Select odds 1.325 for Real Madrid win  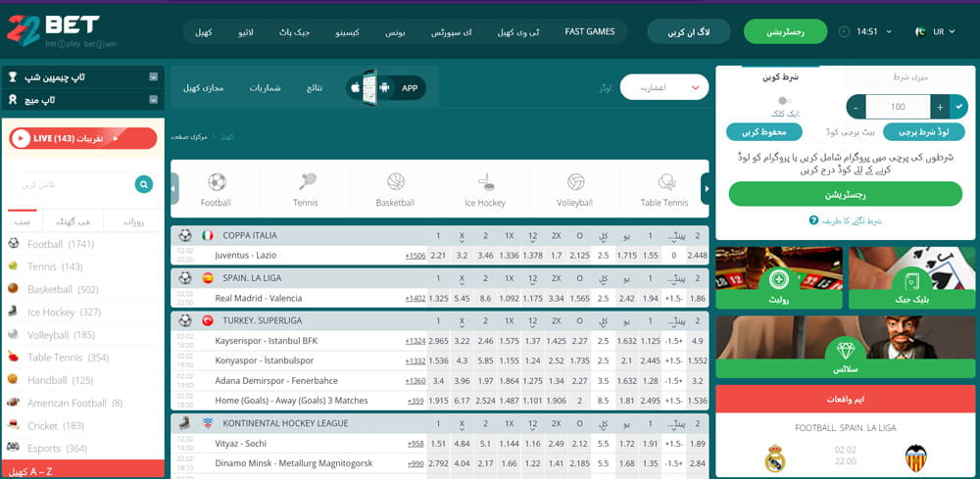[438, 299]
